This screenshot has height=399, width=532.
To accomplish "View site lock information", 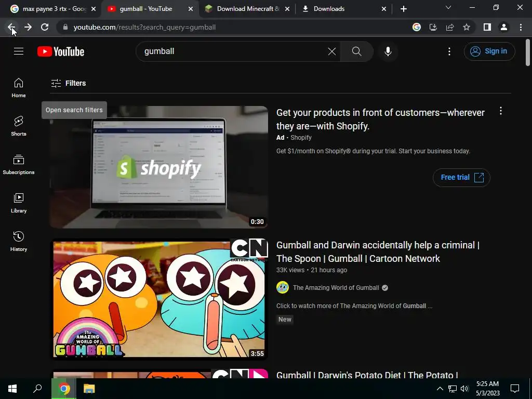I will tap(65, 27).
